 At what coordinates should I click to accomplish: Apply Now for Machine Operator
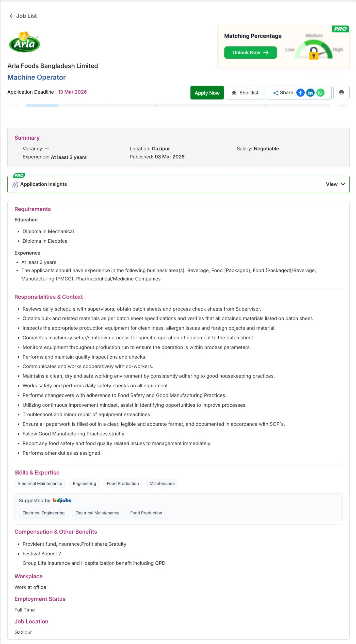(x=207, y=93)
